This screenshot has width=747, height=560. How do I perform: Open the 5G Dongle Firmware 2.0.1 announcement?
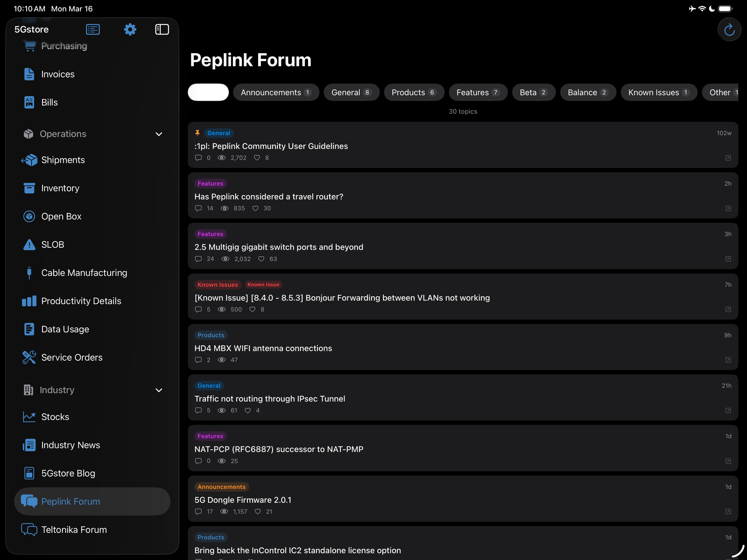coord(243,499)
